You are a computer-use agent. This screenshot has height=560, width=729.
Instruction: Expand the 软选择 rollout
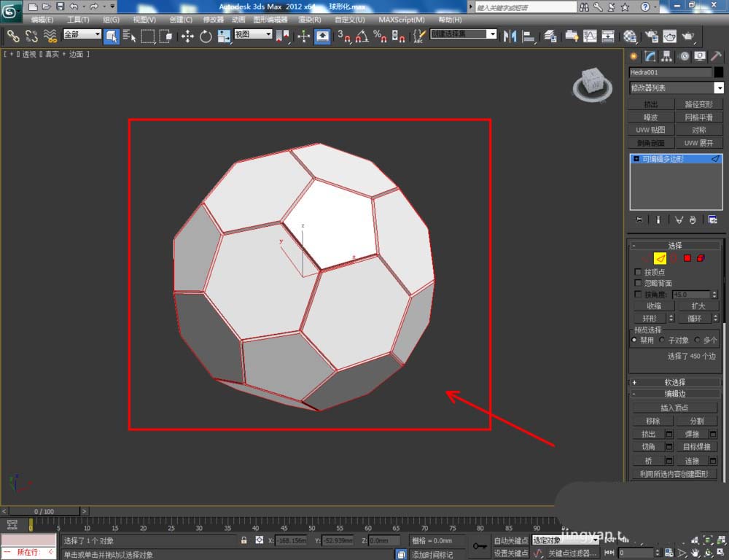click(674, 382)
